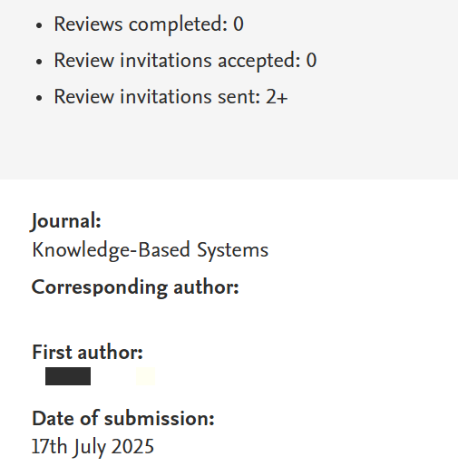Click the 0 count after invitations accepted
The image size is (458, 476).
(x=311, y=61)
